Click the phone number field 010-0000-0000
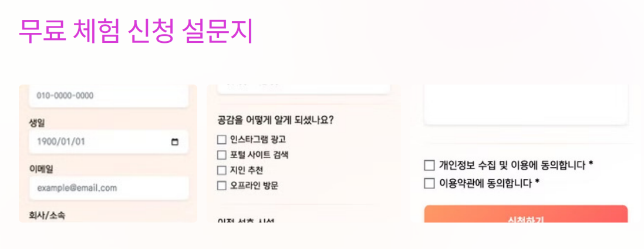This screenshot has height=249, width=644. coord(109,96)
